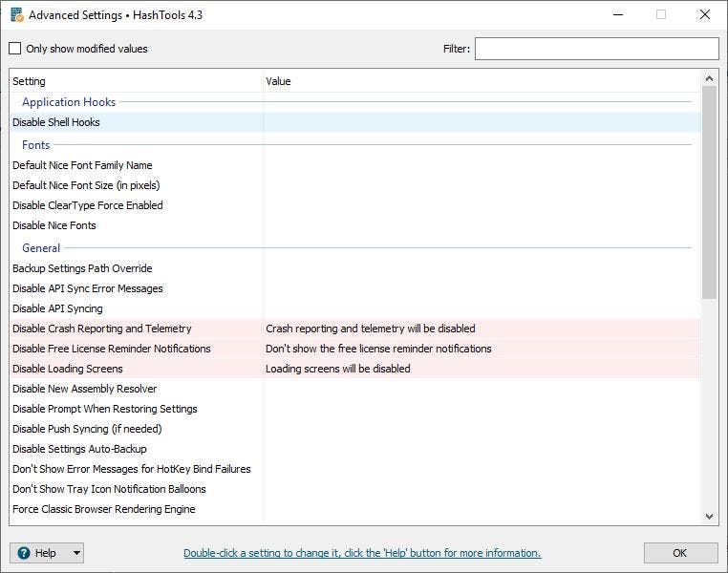Open the Help button dropdown arrow

point(76,553)
